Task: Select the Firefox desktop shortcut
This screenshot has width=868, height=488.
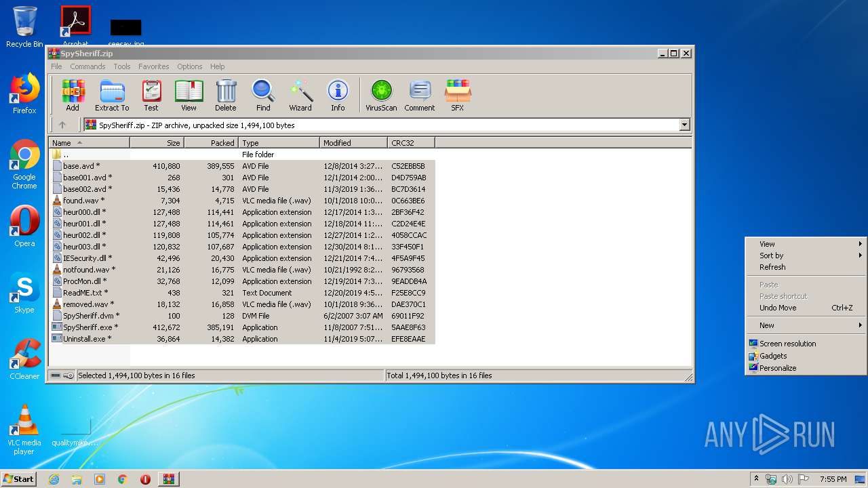Action: (x=24, y=94)
